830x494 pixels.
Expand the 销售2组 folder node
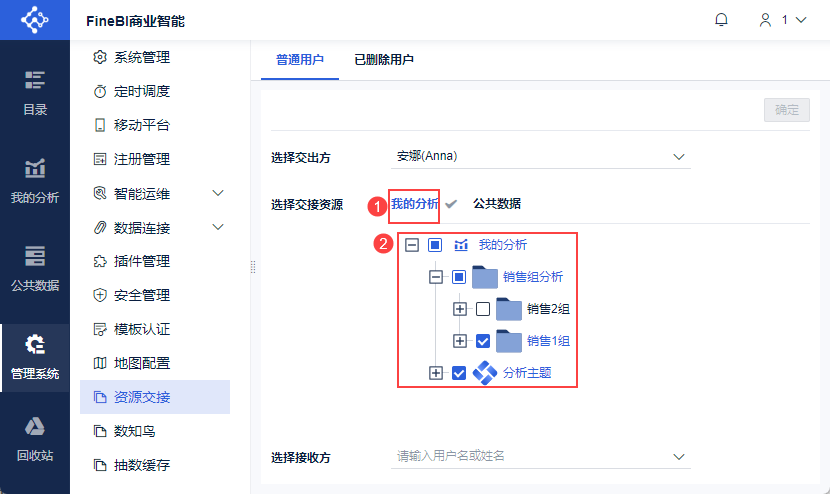tap(460, 309)
